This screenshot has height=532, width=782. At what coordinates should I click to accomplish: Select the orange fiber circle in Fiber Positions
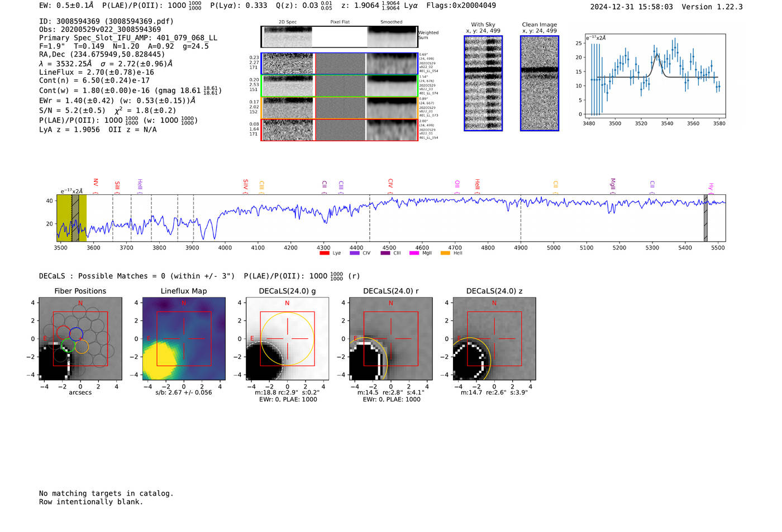[x=82, y=347]
